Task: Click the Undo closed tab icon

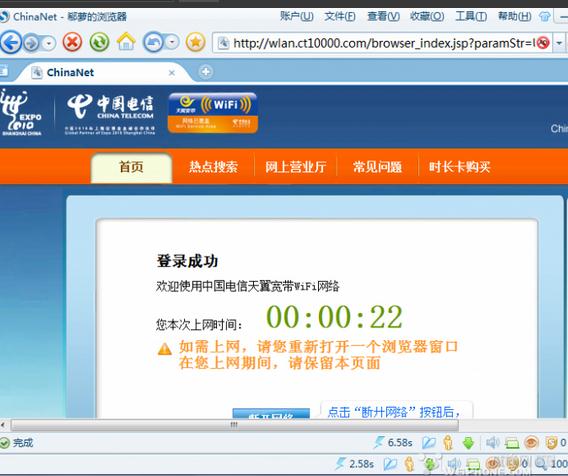Action: (153, 43)
